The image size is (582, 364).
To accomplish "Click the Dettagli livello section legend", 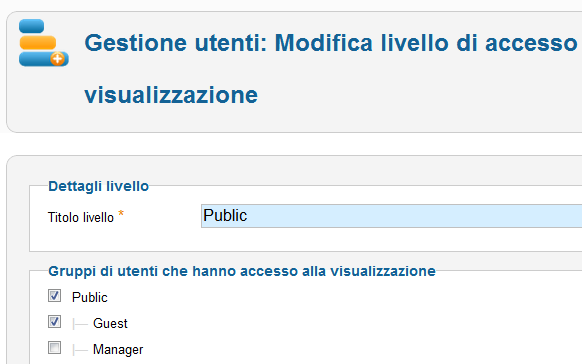I will coord(98,186).
